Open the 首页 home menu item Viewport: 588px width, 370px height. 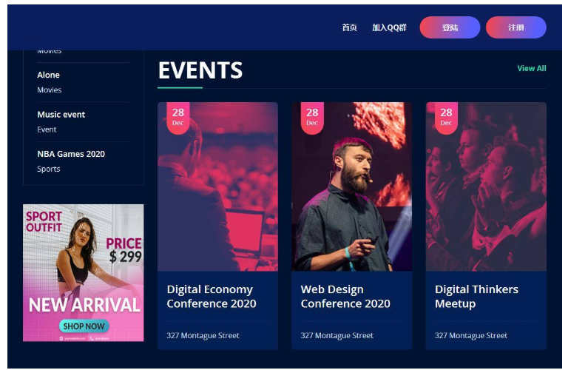point(349,27)
